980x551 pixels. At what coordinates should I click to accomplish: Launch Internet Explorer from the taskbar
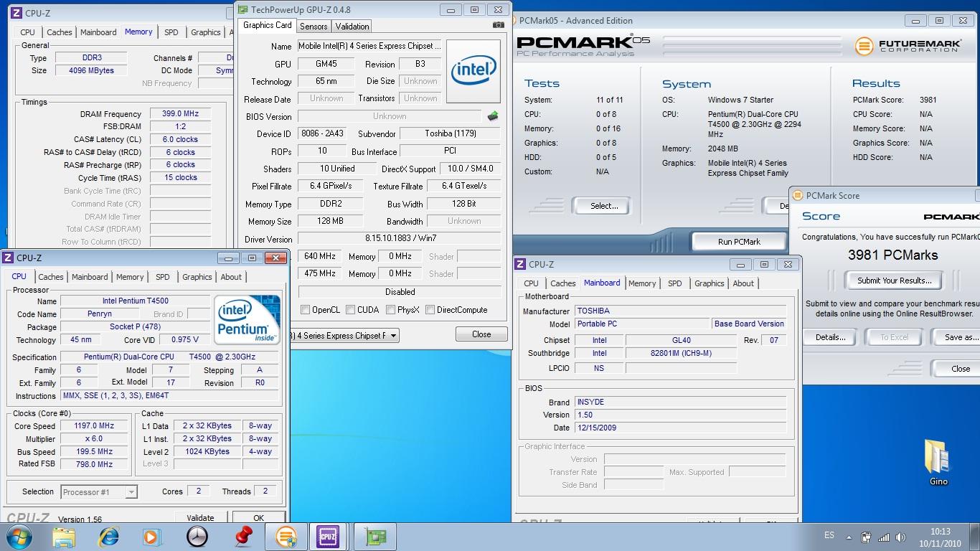coord(108,537)
